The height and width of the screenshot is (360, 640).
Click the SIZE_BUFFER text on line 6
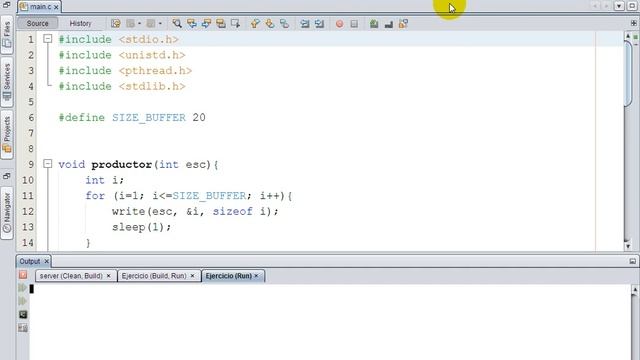[x=149, y=118]
